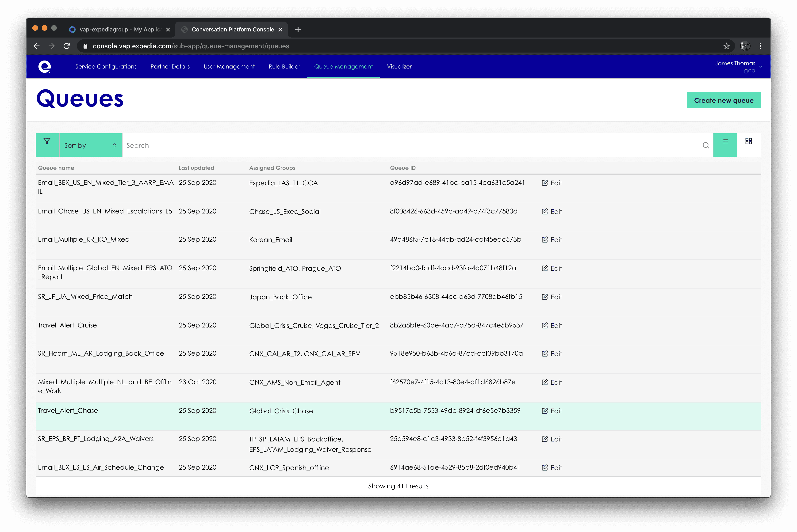Switch to grid view layout
Image resolution: width=797 pixels, height=532 pixels.
click(x=748, y=141)
